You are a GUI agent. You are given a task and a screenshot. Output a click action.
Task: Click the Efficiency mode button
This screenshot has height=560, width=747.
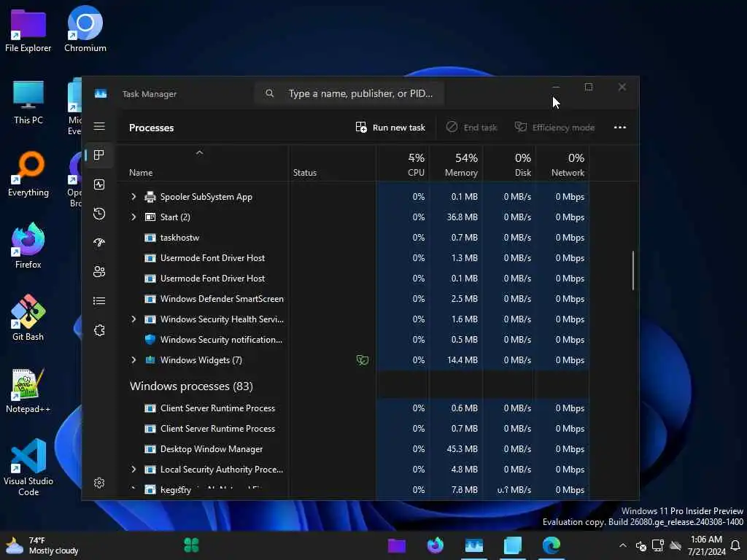pos(554,128)
